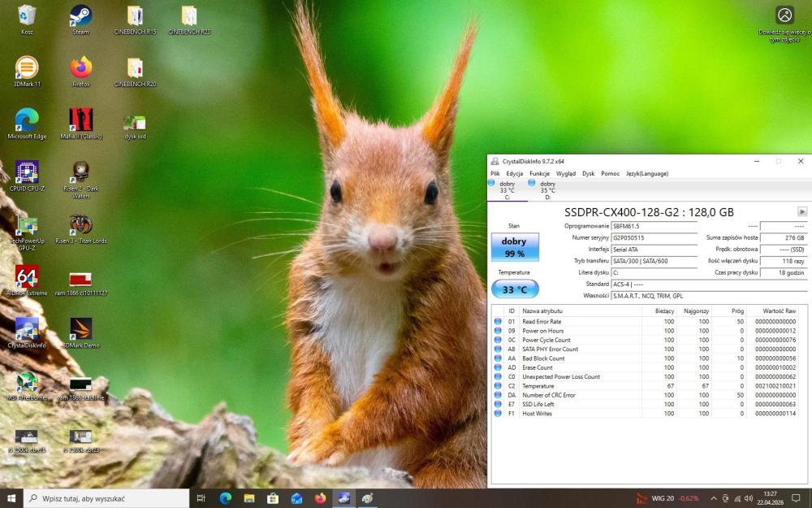Open the Windows Start menu

[x=11, y=498]
